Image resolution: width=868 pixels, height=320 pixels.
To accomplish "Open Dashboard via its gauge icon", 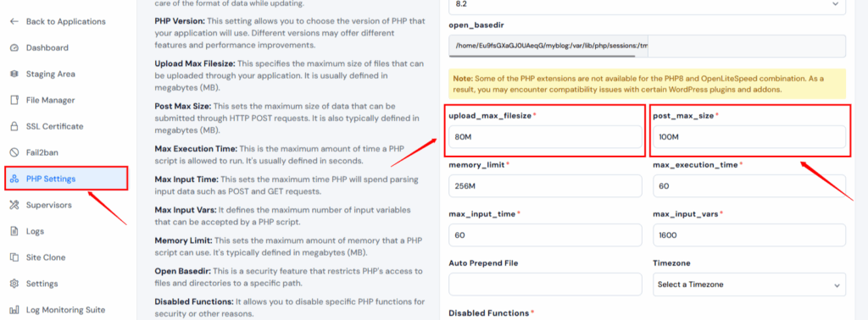I will pyautogui.click(x=15, y=47).
